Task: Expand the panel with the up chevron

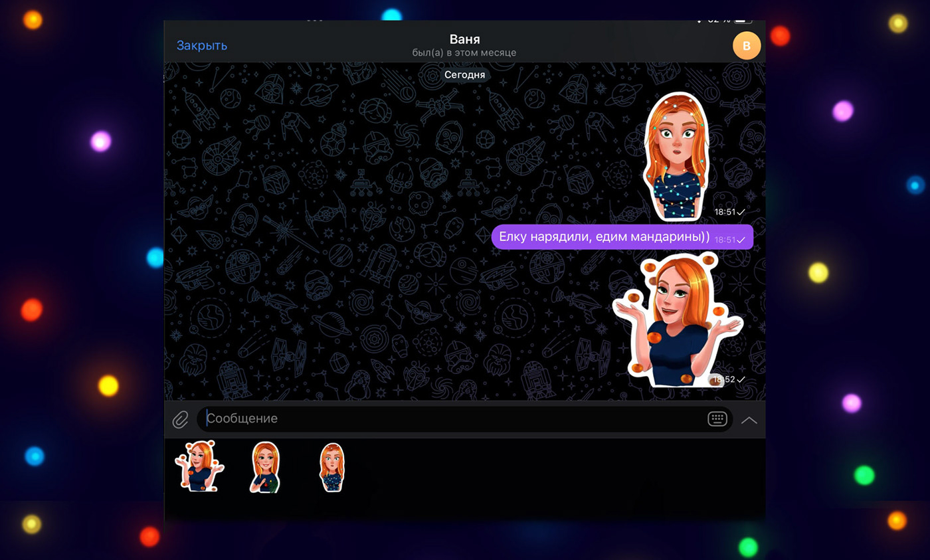Action: [749, 420]
